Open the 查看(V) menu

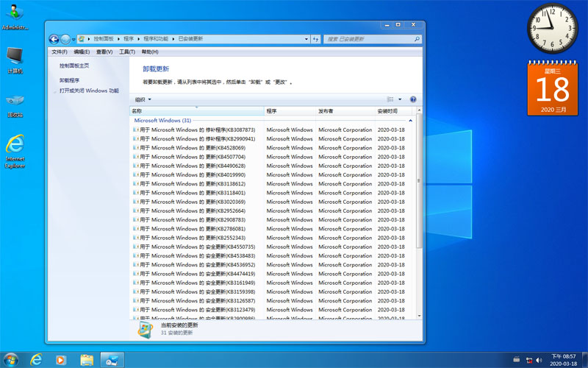click(104, 52)
